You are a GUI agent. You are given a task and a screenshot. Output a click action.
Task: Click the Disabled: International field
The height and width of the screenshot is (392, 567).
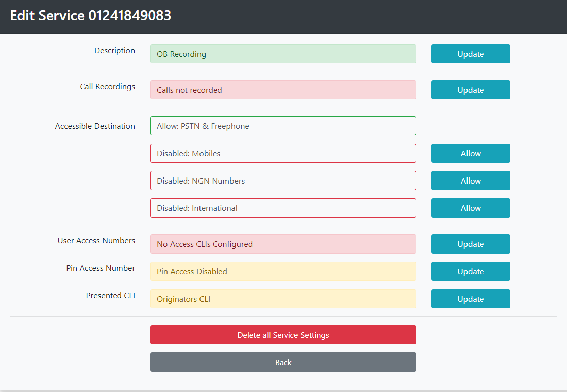pos(283,208)
